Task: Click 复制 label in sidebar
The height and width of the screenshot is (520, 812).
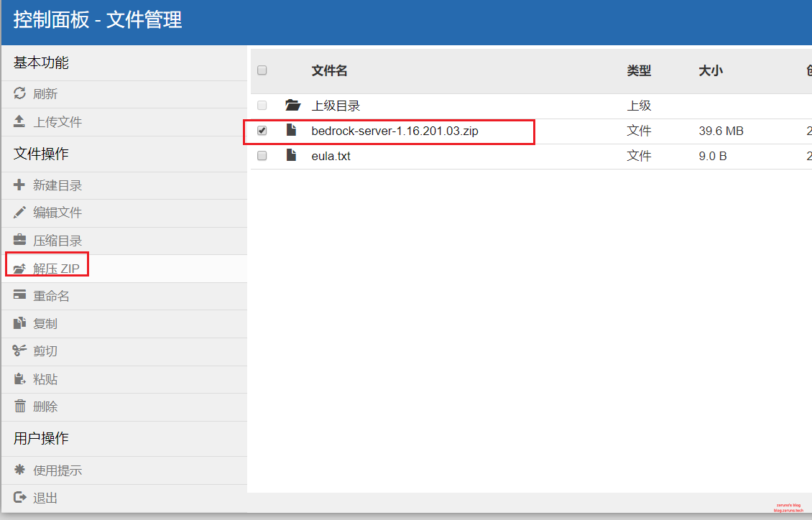Action: coord(45,323)
